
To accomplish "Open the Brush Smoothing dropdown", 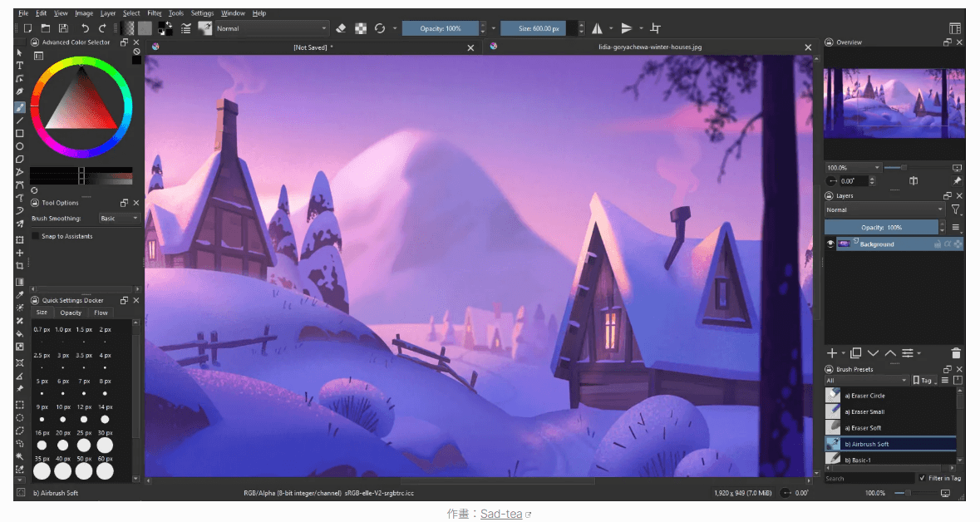I will coord(119,219).
